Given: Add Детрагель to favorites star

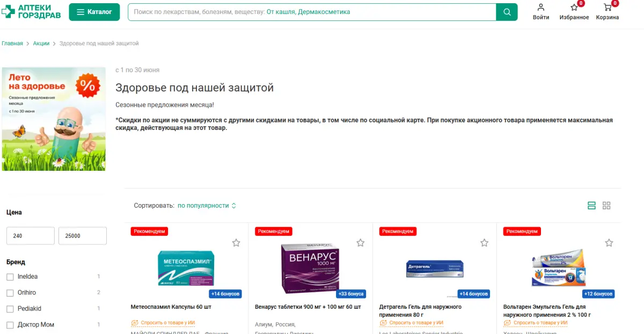Looking at the screenshot, I should [485, 243].
